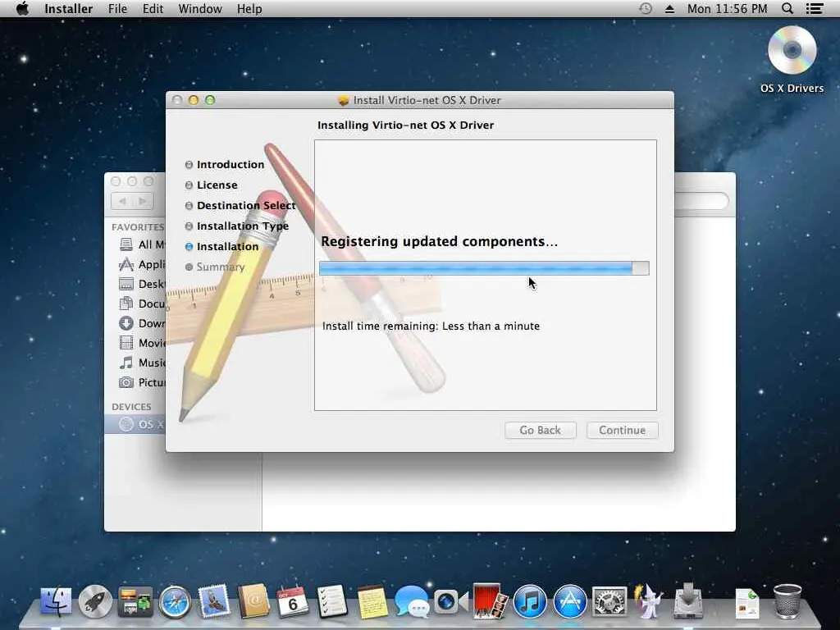Viewport: 840px width, 630px height.
Task: Click the Finder window search field
Action: point(701,201)
